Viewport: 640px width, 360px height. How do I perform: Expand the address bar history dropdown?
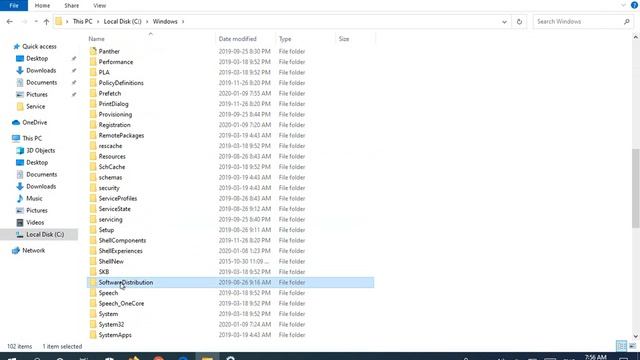pos(504,22)
